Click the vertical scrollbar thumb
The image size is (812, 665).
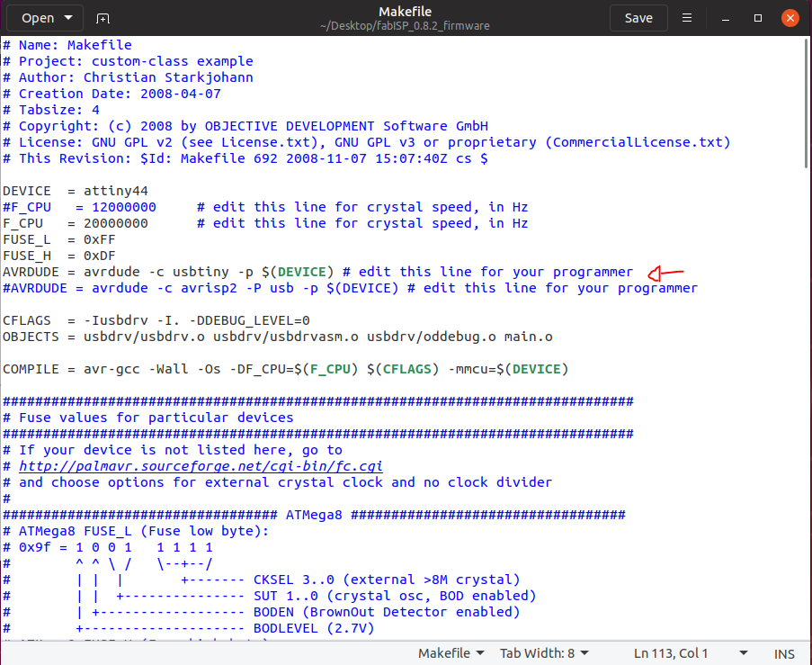[807, 103]
